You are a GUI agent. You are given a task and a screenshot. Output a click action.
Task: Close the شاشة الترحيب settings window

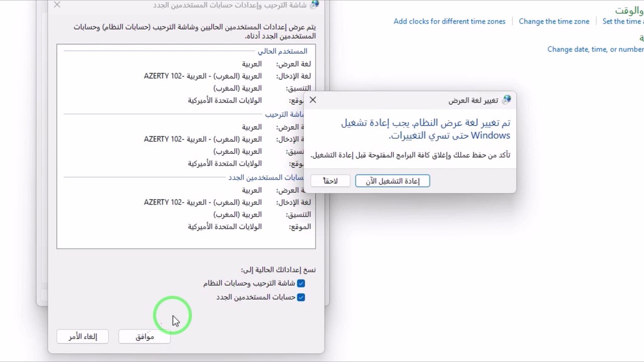(x=57, y=5)
